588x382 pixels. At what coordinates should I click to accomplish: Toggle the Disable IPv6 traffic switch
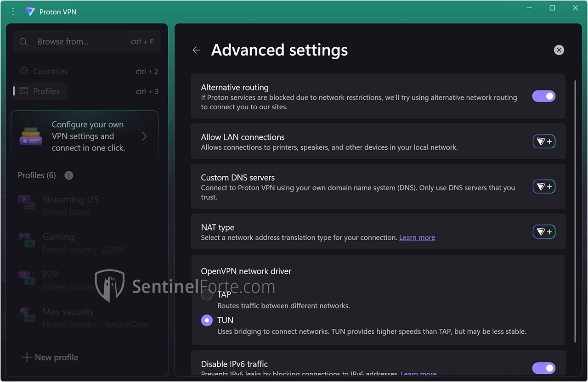tap(544, 368)
